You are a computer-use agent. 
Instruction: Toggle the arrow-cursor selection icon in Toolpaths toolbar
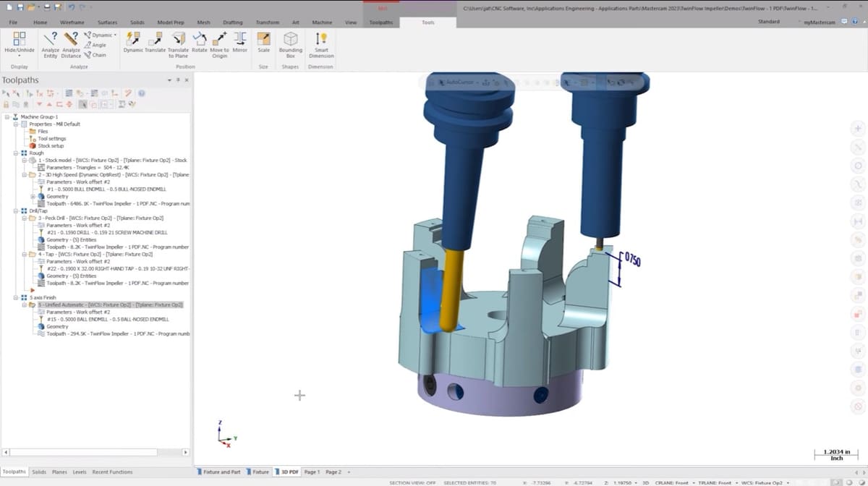(x=83, y=104)
